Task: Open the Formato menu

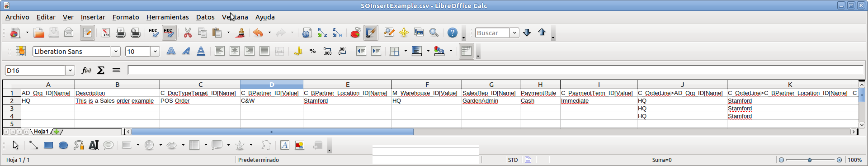Action: coord(126,17)
